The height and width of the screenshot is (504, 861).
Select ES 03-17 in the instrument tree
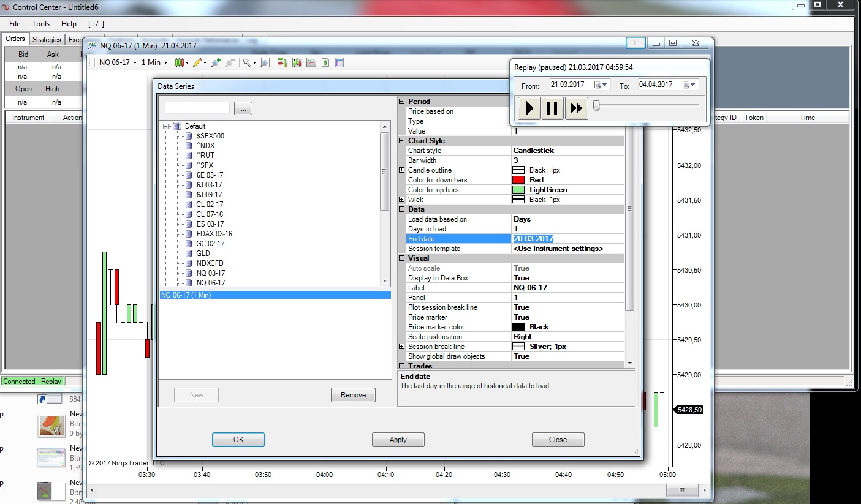click(x=210, y=224)
